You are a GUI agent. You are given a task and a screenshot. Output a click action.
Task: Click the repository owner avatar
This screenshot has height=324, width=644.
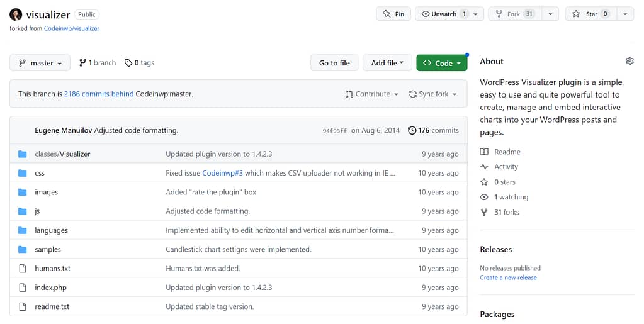[x=16, y=14]
